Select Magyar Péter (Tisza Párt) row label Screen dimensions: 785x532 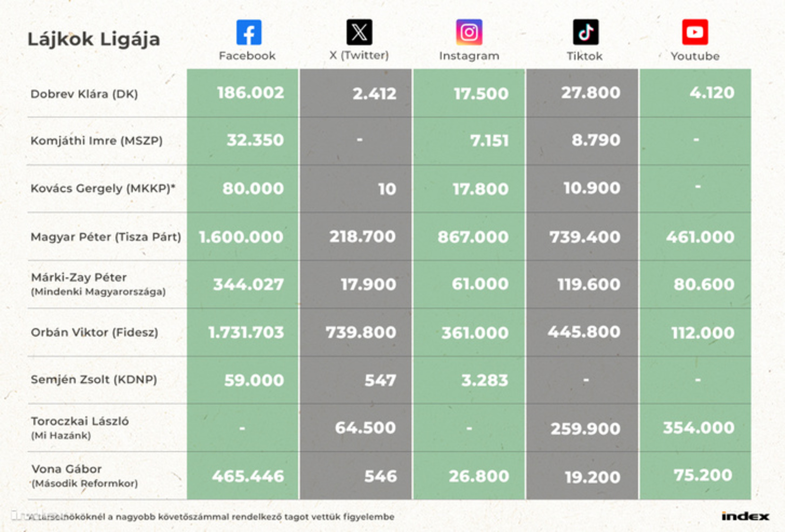coord(106,237)
